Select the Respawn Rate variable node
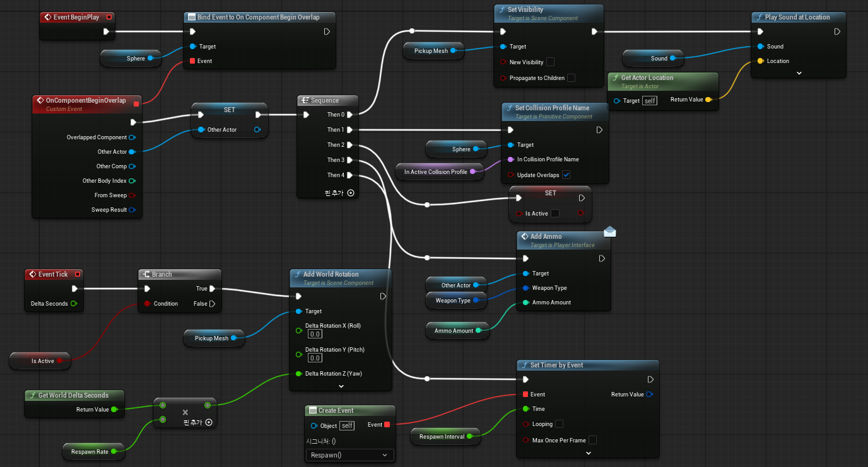The width and height of the screenshot is (868, 467). [93, 452]
